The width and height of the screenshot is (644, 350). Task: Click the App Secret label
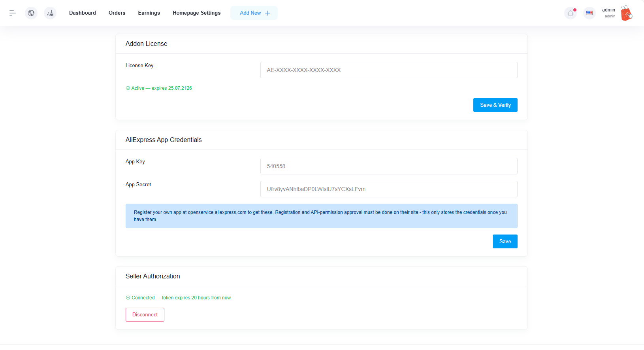tap(138, 184)
